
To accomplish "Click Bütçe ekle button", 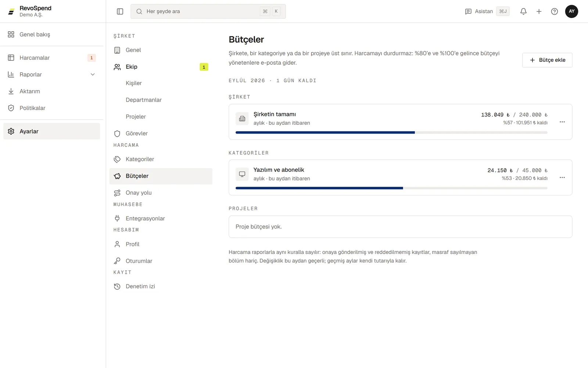I will pos(547,60).
